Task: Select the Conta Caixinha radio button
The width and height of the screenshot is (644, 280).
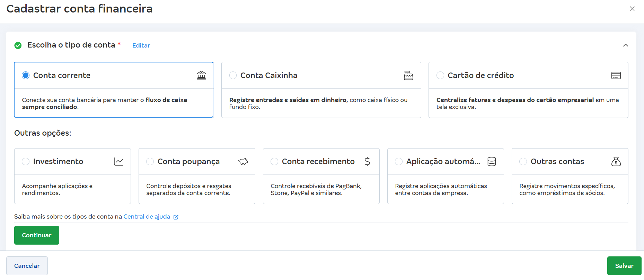Action: click(x=233, y=75)
